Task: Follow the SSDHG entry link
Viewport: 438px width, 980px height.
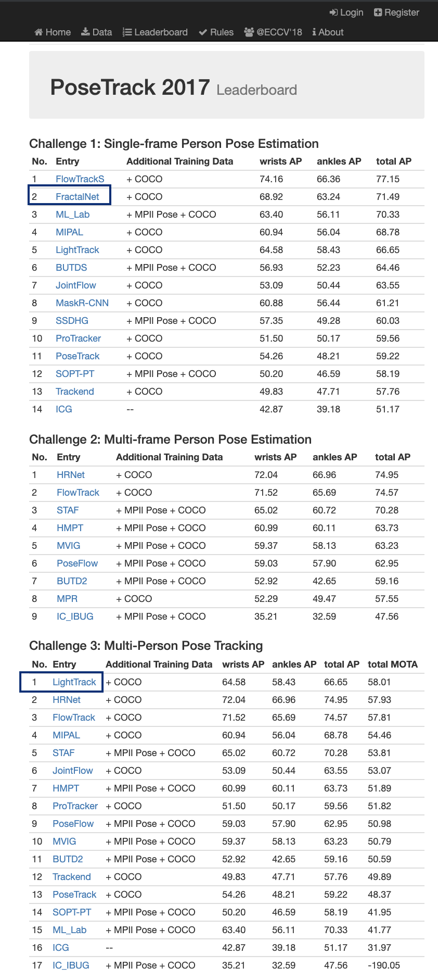Action: pyautogui.click(x=72, y=321)
